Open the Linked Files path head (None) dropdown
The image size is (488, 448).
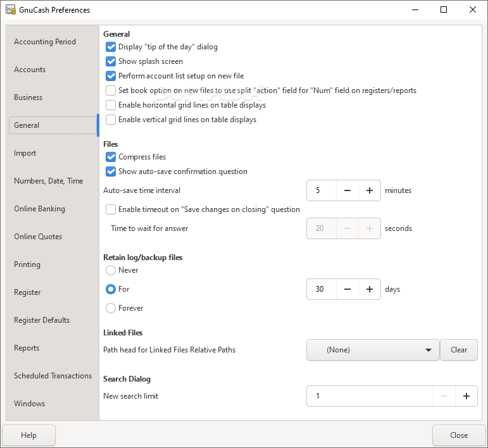pyautogui.click(x=373, y=350)
